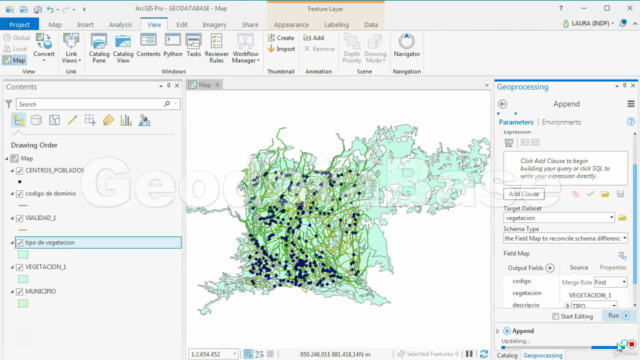The width and height of the screenshot is (640, 360).
Task: Switch to the Analysis ribbon tab
Action: pos(120,24)
